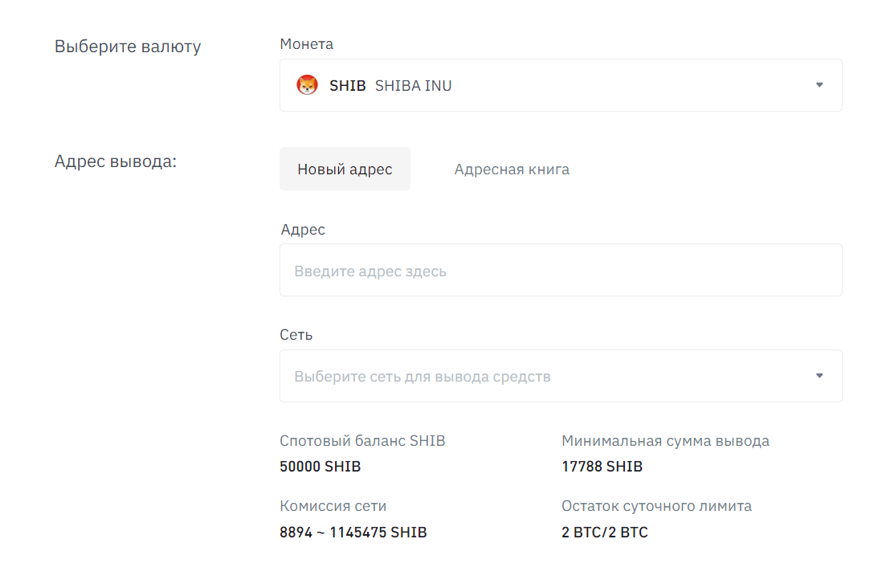Image resolution: width=878 pixels, height=588 pixels.
Task: Switch to the Адресная книга tab
Action: [512, 169]
